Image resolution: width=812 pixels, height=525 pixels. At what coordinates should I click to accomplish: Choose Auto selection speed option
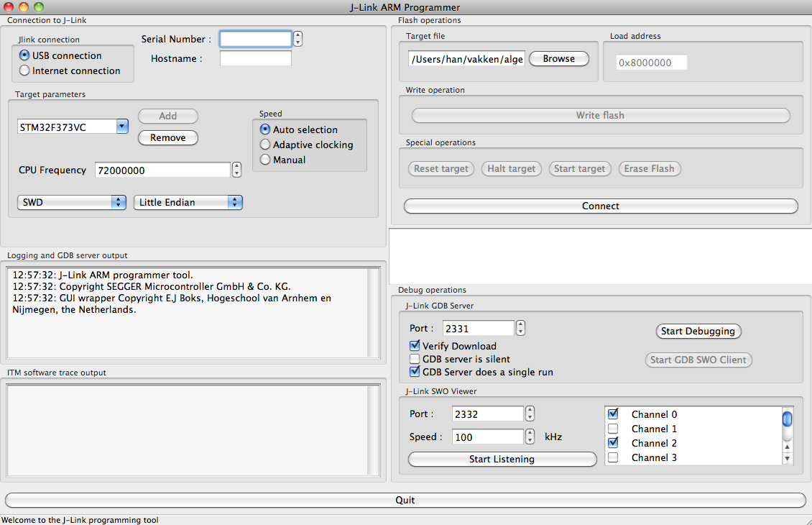(x=265, y=129)
